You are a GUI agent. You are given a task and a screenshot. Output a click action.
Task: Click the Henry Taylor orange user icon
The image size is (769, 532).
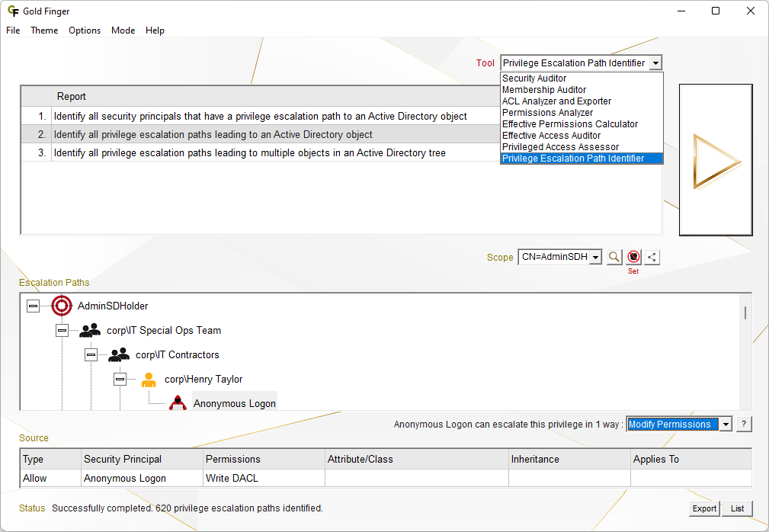(149, 380)
